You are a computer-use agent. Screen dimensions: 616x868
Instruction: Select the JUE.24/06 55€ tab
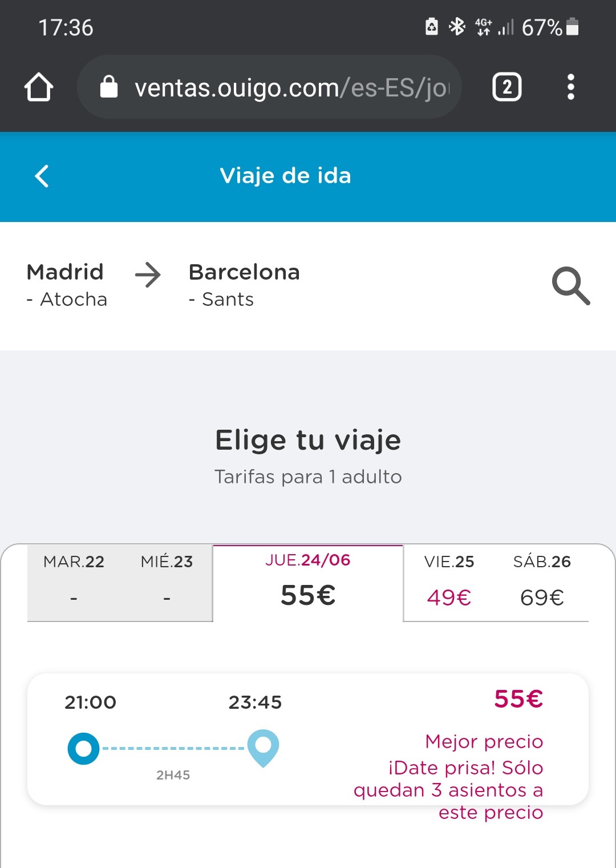308,582
